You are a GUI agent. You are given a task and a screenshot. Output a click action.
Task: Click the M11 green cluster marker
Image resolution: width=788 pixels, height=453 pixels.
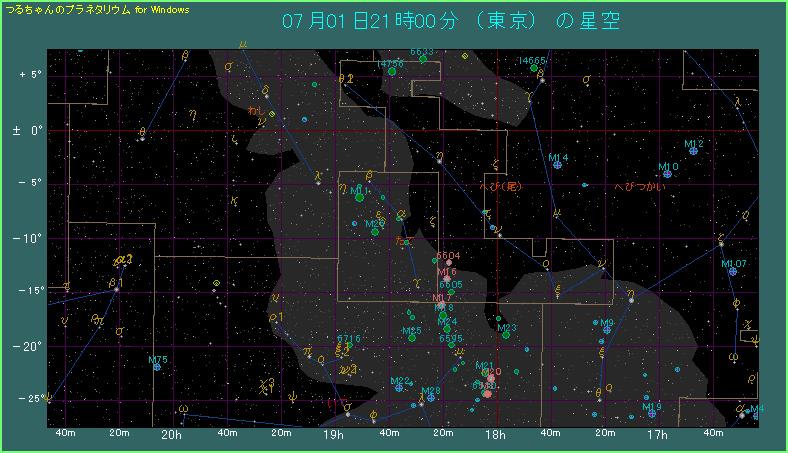[x=360, y=197]
